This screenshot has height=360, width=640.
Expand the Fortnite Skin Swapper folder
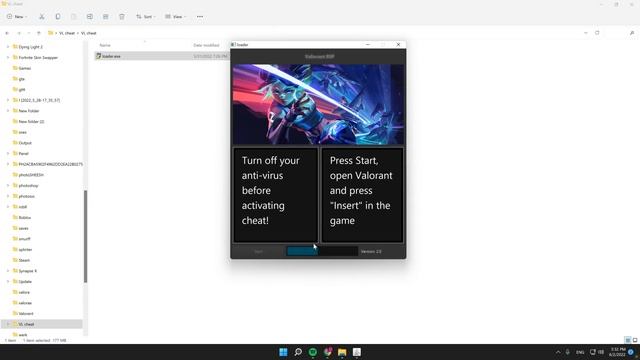coord(8,58)
